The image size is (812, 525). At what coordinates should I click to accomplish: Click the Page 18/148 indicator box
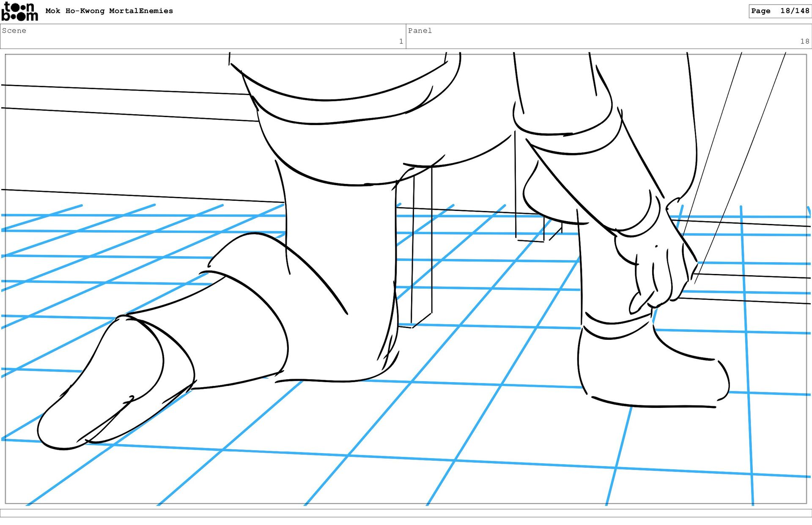(x=779, y=11)
